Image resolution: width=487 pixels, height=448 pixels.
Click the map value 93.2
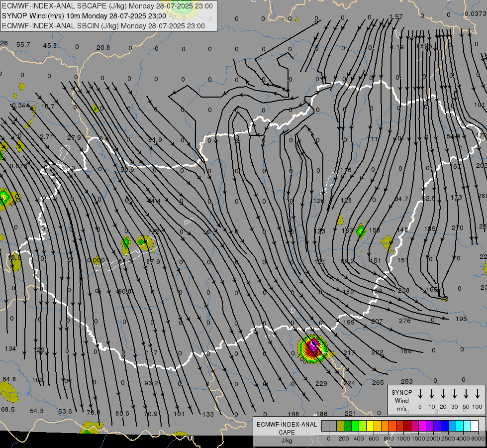(x=151, y=383)
